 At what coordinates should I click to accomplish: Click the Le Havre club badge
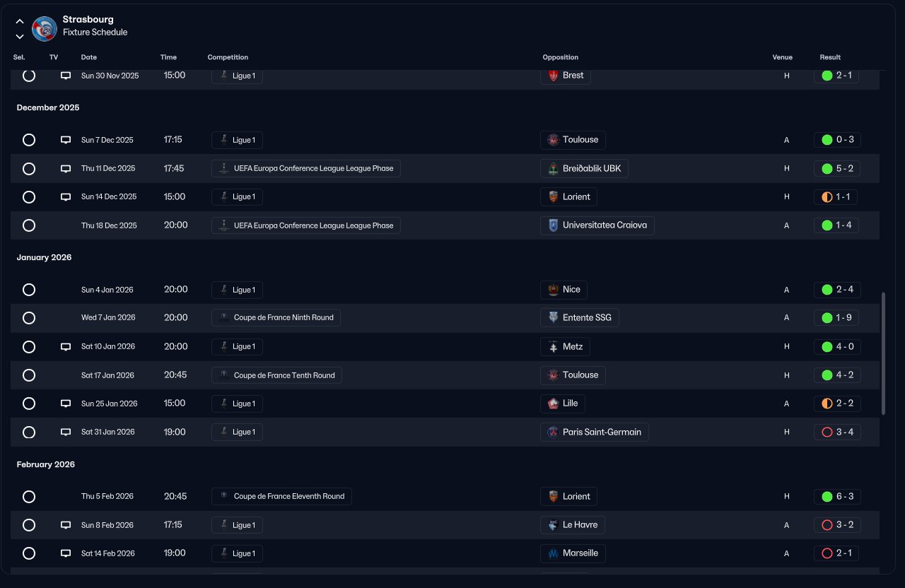pyautogui.click(x=554, y=525)
